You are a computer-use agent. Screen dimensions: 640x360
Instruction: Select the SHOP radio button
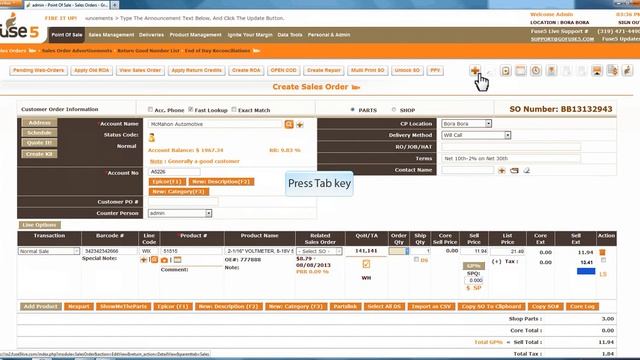pyautogui.click(x=394, y=110)
